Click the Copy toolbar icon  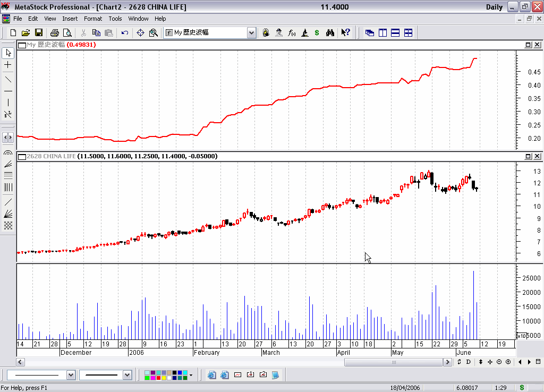(96, 32)
